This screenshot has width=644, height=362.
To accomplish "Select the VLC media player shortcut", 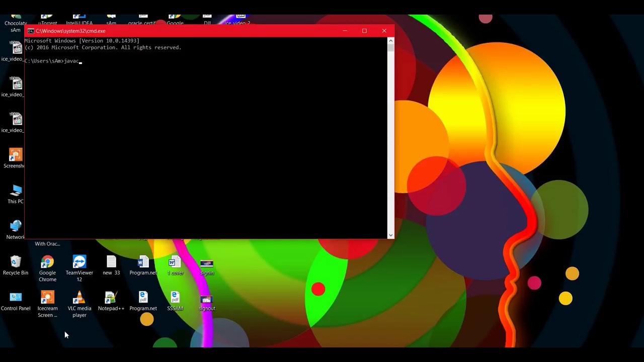I will pyautogui.click(x=79, y=304).
